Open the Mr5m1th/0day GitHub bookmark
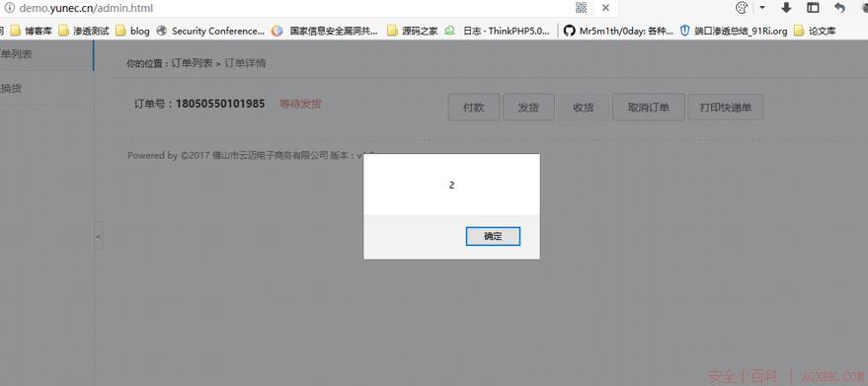 coord(618,31)
